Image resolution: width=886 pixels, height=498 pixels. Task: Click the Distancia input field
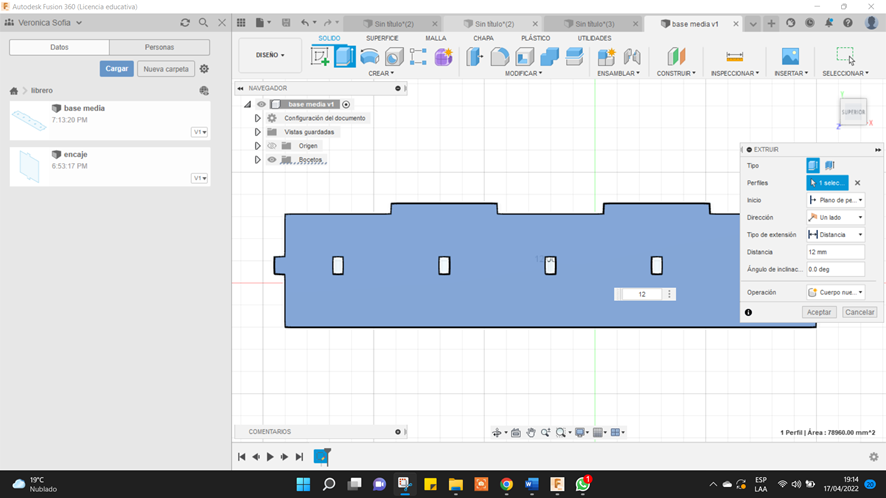pos(835,252)
